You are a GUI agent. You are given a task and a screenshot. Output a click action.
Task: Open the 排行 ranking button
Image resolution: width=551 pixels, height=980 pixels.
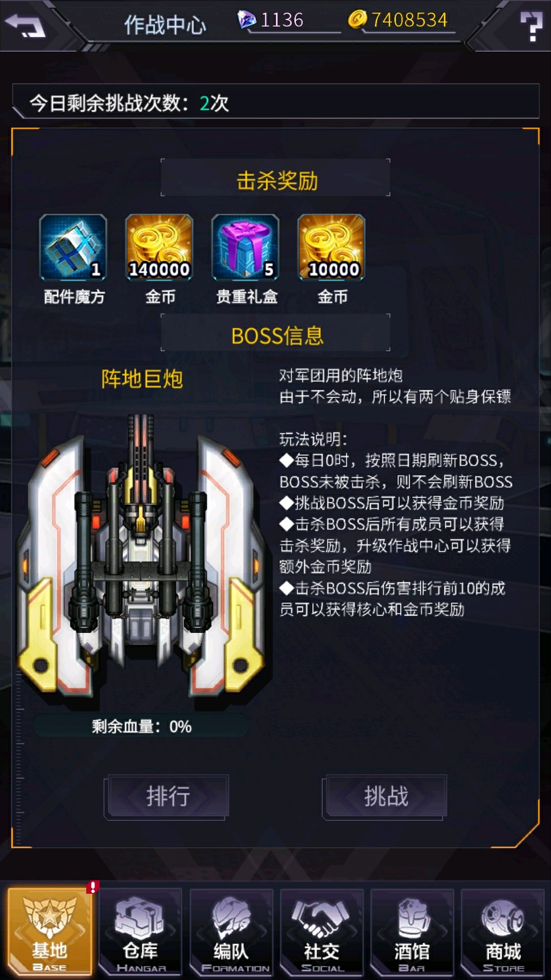tap(167, 796)
